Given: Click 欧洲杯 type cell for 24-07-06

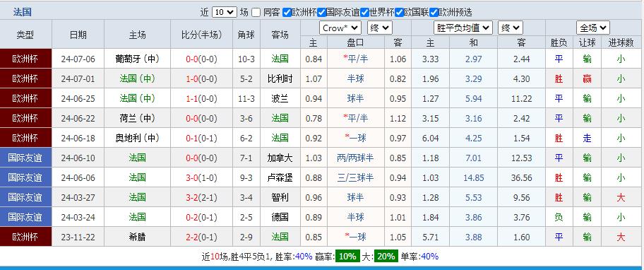Looking at the screenshot, I should tap(26, 59).
